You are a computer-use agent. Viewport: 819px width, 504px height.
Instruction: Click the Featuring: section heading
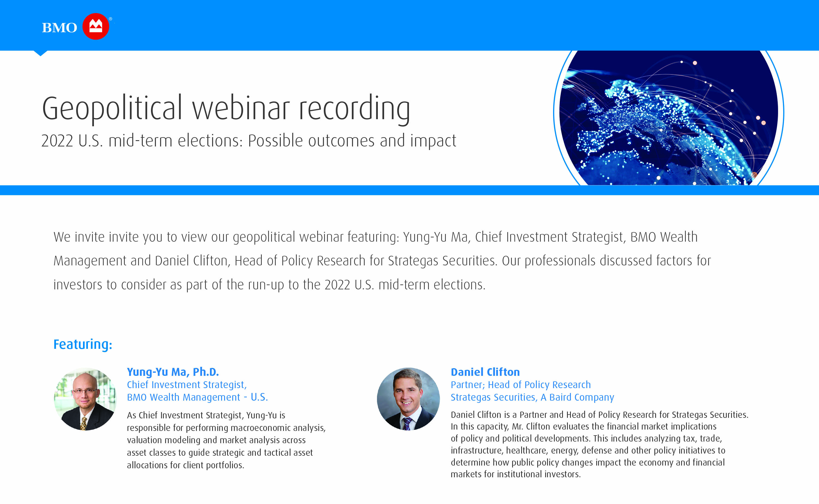[83, 344]
